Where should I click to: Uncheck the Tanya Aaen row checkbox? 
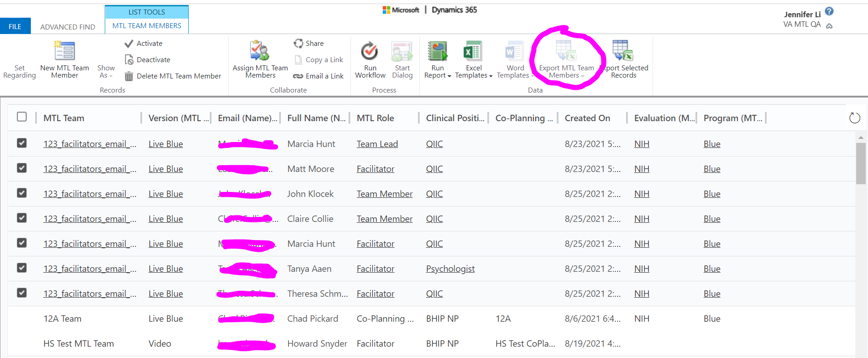click(22, 268)
